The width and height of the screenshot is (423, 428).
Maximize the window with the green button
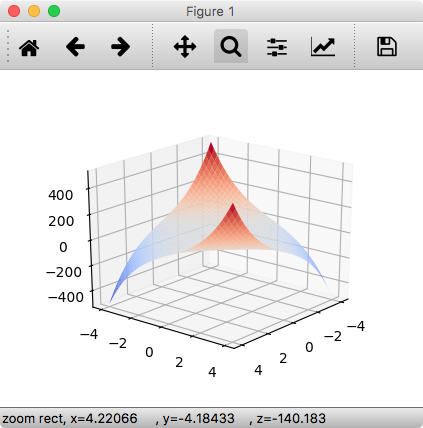[x=54, y=11]
